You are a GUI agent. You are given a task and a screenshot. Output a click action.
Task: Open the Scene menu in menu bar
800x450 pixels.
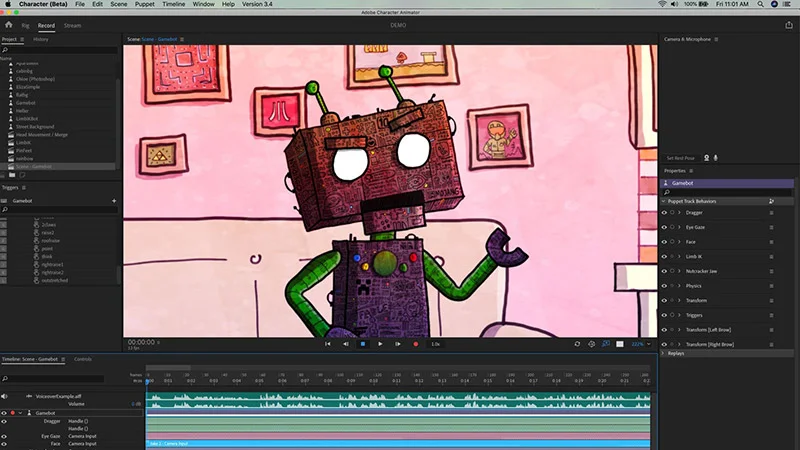[x=119, y=4]
